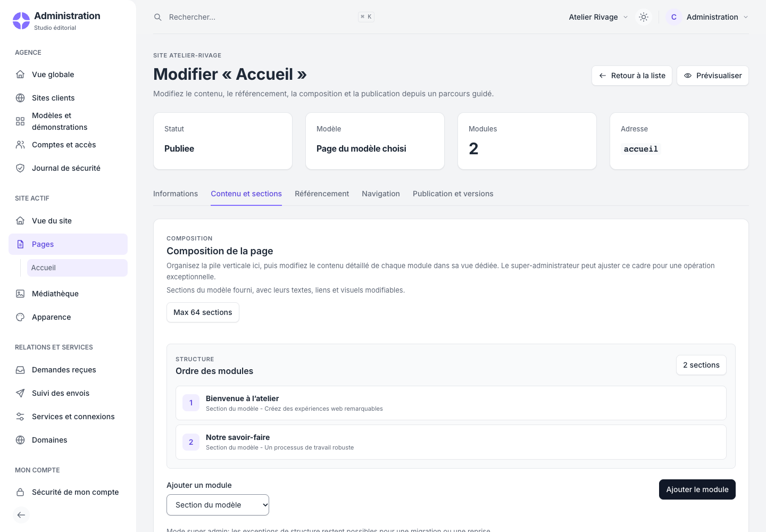Click the Suivi des envois send icon

pos(20,393)
